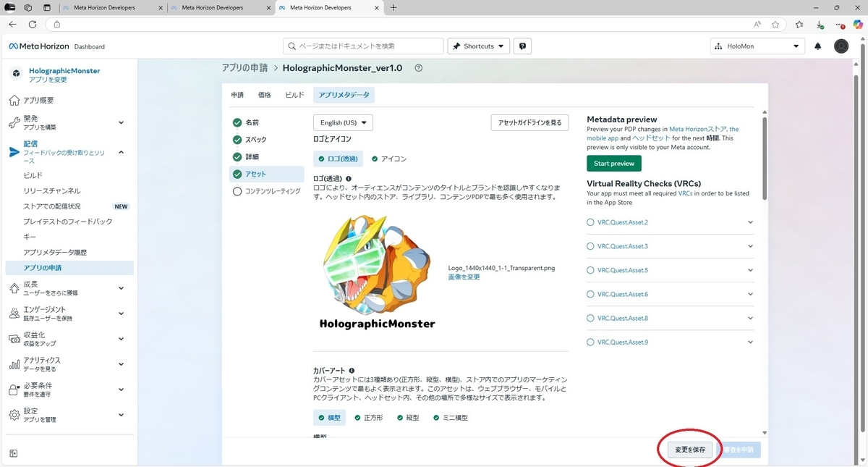Image resolution: width=868 pixels, height=467 pixels.
Task: Open the コンテンツレーティング step
Action: coord(266,191)
